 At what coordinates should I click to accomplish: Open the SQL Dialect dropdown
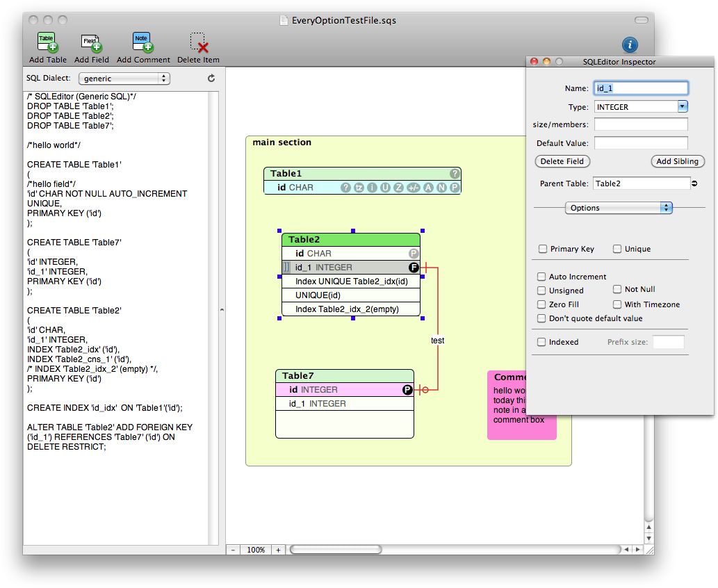[x=124, y=79]
